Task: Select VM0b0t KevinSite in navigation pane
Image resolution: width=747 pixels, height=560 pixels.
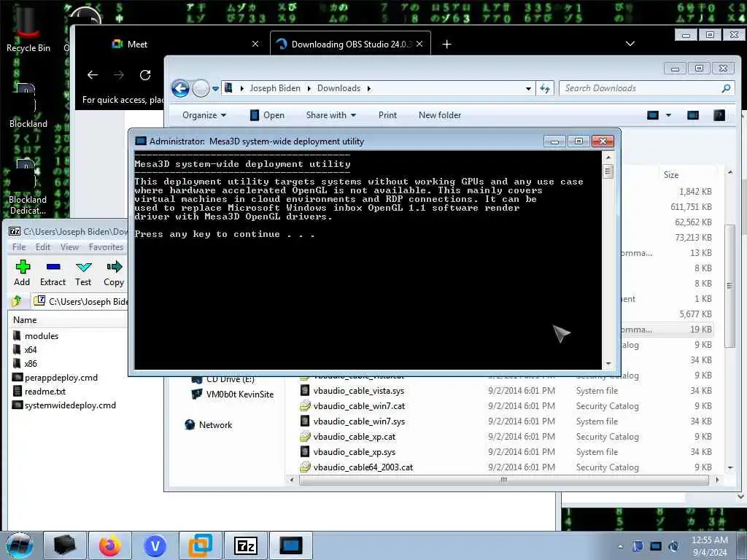Action: pos(233,394)
